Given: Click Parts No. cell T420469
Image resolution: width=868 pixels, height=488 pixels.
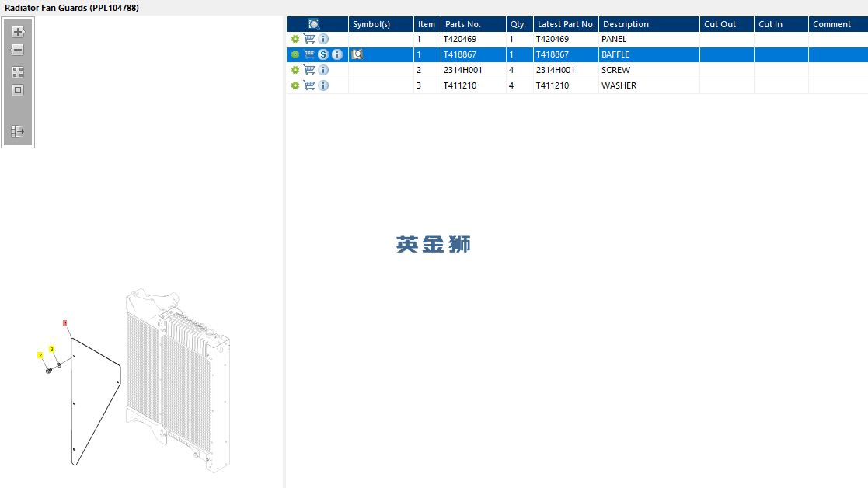Looking at the screenshot, I should click(x=473, y=39).
